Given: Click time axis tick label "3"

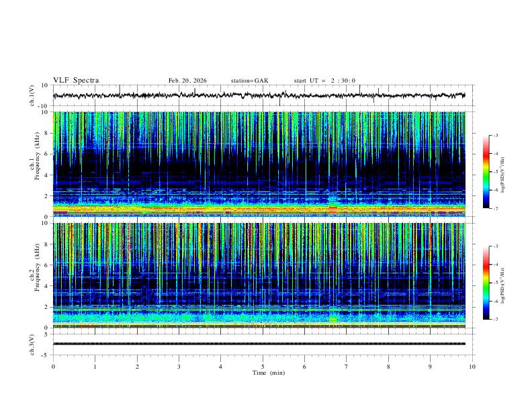Looking at the screenshot, I should [x=179, y=367].
